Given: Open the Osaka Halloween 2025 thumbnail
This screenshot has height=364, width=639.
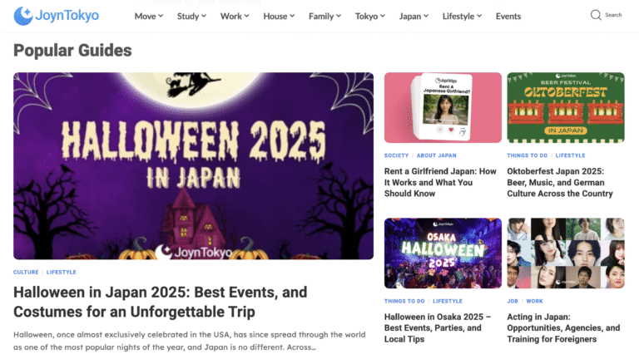Looking at the screenshot, I should tap(443, 253).
